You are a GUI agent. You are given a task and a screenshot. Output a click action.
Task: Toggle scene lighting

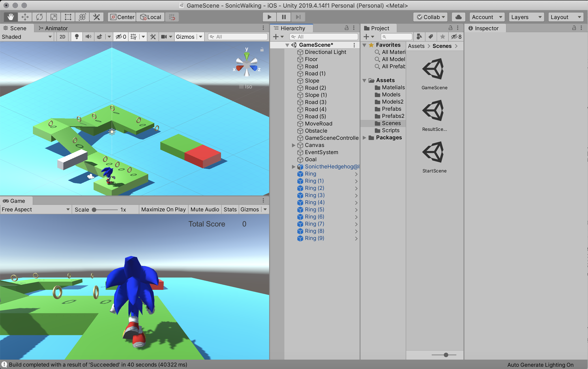(77, 37)
